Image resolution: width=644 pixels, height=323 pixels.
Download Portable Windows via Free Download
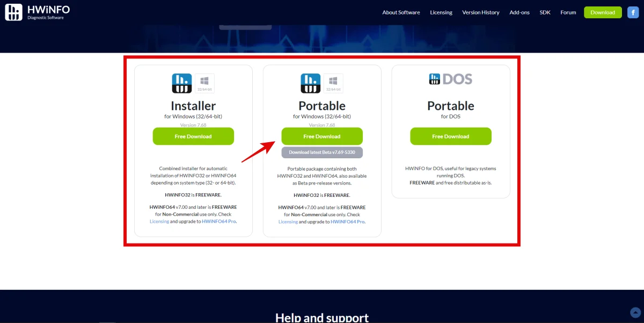coord(322,136)
